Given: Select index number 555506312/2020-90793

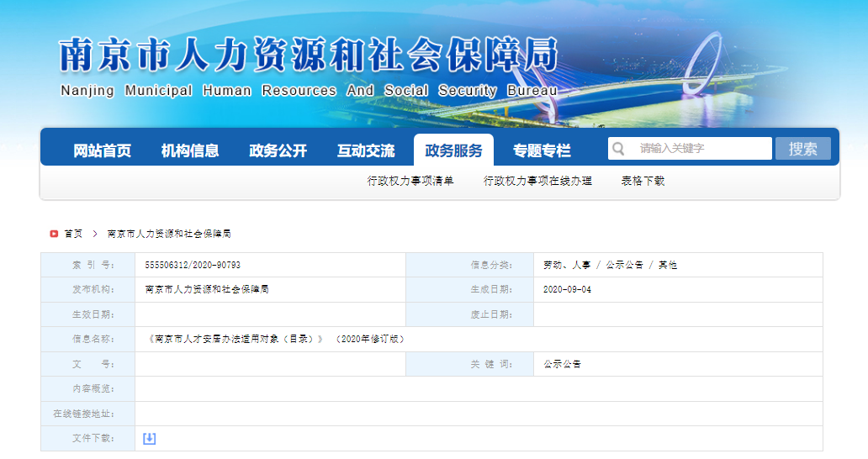Looking at the screenshot, I should pos(193,265).
